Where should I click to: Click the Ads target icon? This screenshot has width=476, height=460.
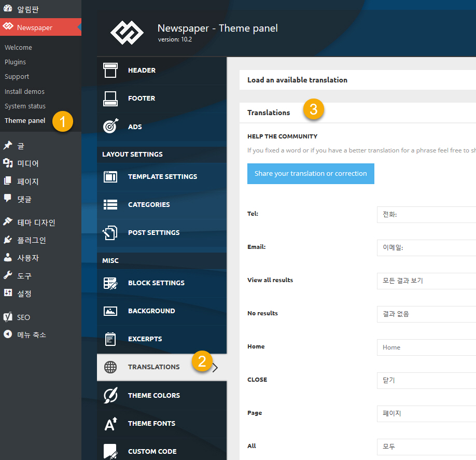[x=110, y=126]
